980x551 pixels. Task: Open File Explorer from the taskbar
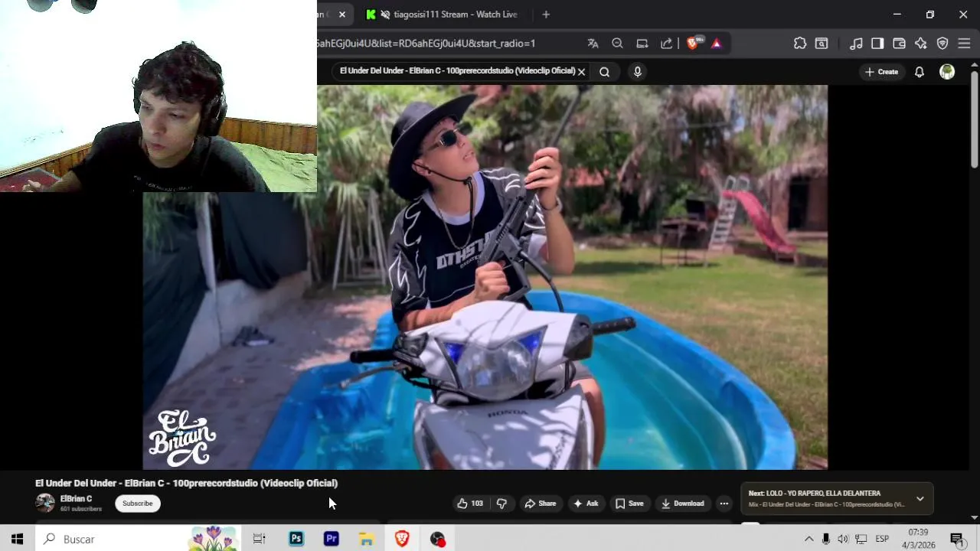(367, 540)
